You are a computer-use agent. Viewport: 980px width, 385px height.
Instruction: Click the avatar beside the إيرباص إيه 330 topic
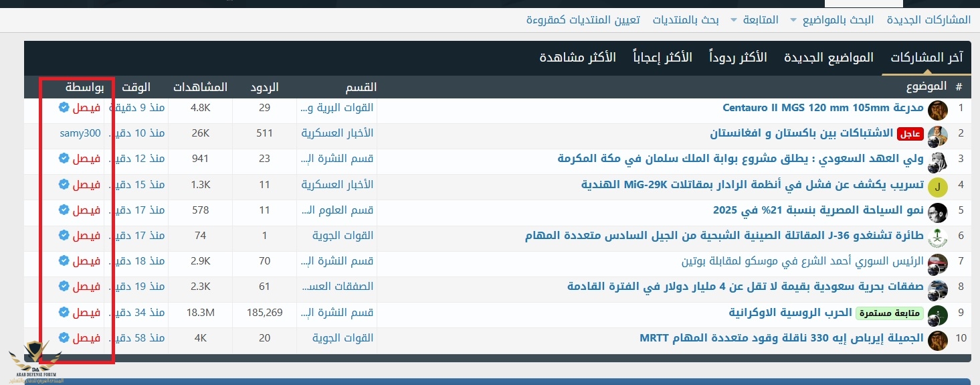[938, 339]
